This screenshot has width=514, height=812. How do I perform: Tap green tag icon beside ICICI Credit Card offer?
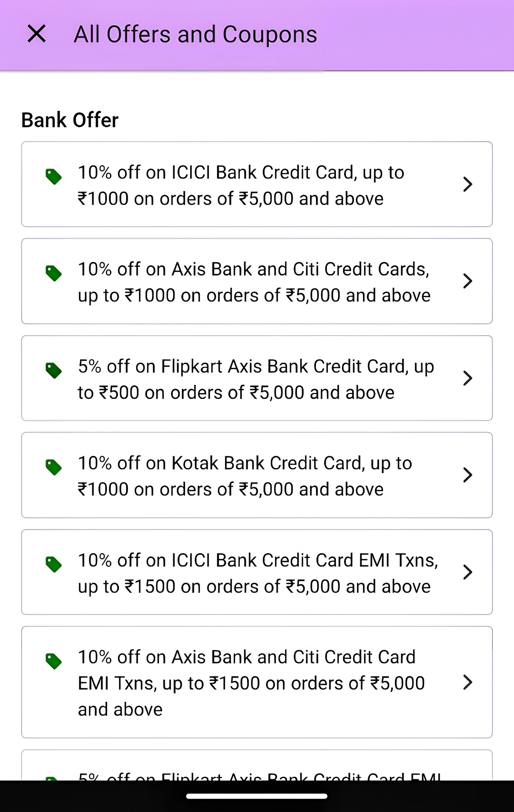click(x=54, y=177)
